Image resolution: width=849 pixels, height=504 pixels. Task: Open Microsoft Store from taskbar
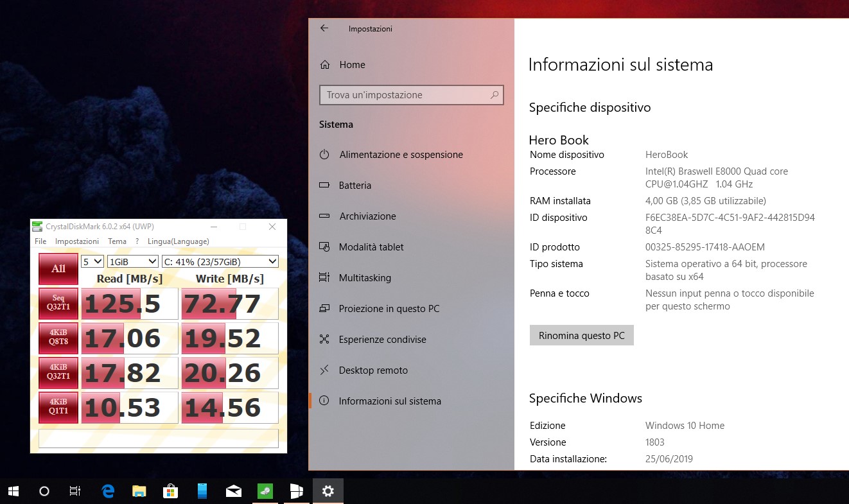[170, 491]
